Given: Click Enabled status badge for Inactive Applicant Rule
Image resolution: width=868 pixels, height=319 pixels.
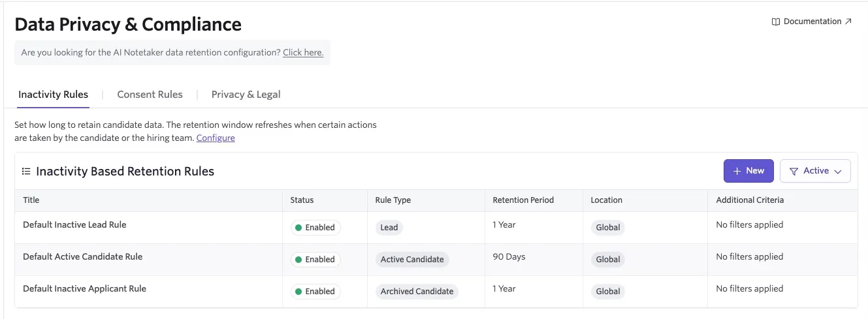Looking at the screenshot, I should point(315,292).
